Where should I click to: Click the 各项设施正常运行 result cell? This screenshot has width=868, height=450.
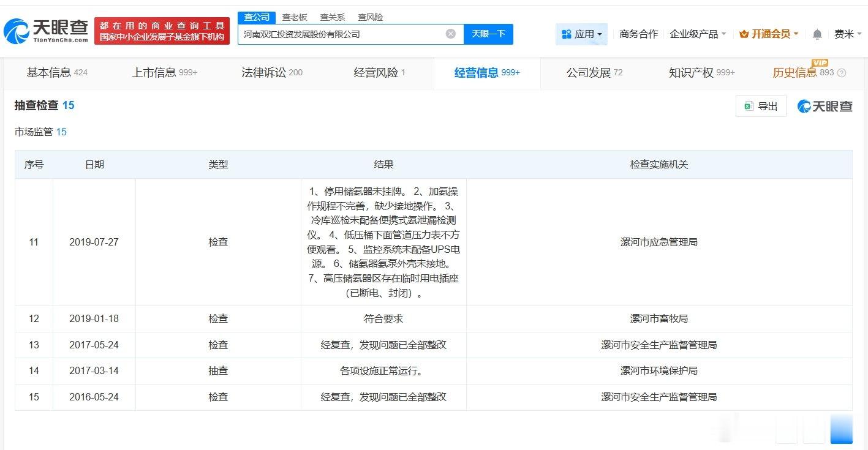pyautogui.click(x=383, y=371)
